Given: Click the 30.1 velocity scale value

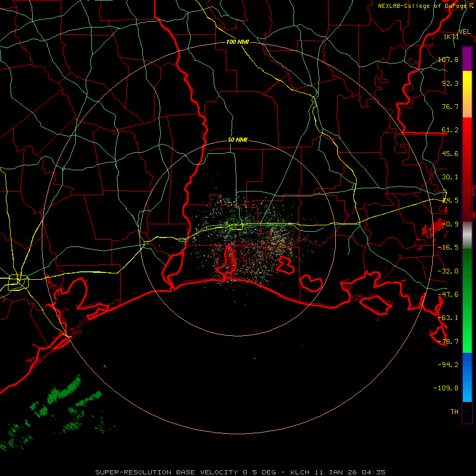Looking at the screenshot, I should coord(450,177).
